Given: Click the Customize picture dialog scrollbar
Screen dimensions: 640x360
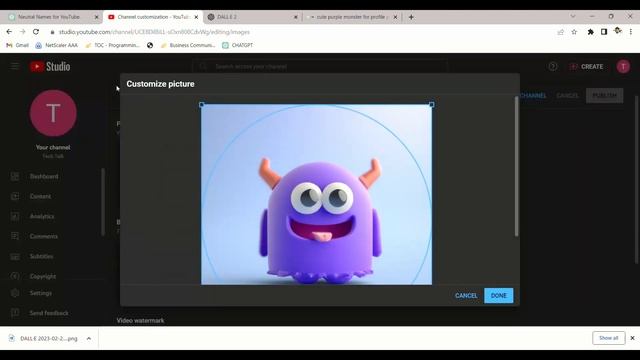Looking at the screenshot, I should click(x=516, y=167).
